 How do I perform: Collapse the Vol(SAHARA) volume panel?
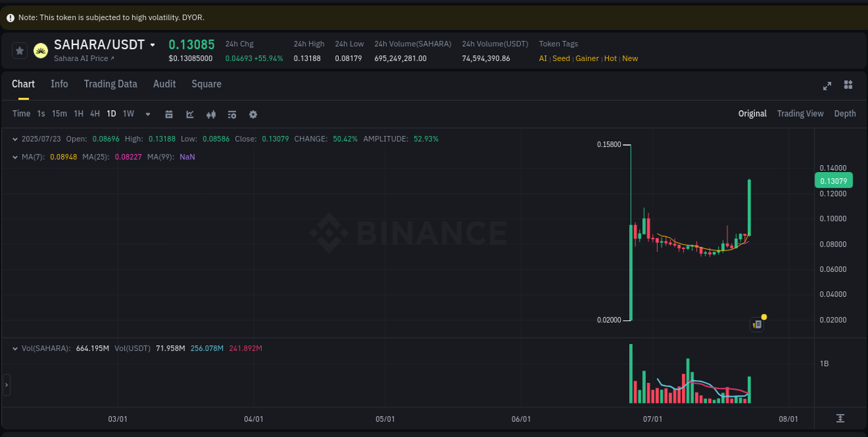tap(15, 348)
